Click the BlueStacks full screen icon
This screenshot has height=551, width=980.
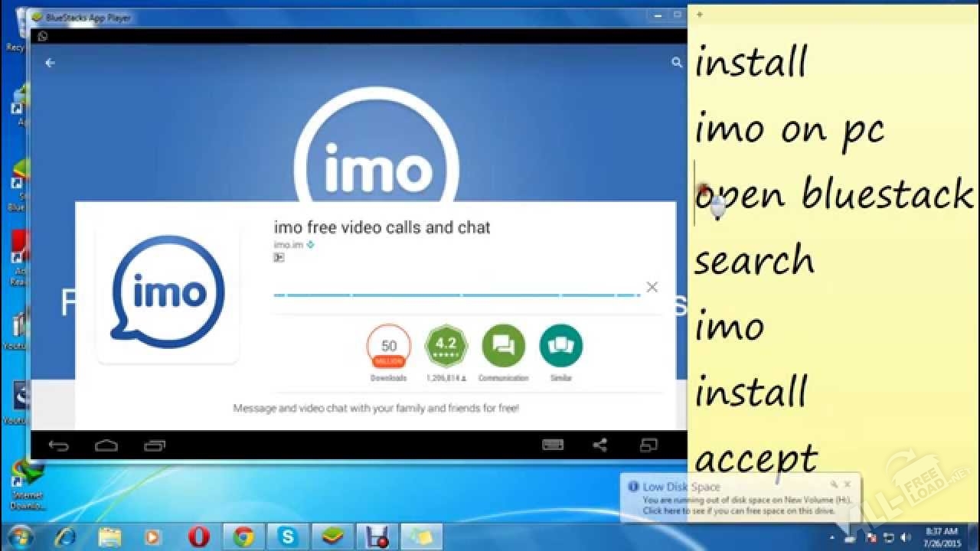pyautogui.click(x=648, y=445)
